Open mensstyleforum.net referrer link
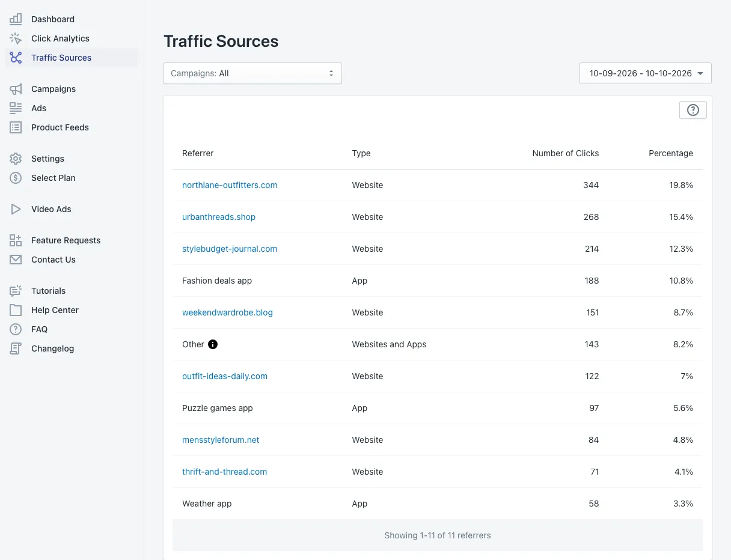This screenshot has width=731, height=560. coord(221,440)
